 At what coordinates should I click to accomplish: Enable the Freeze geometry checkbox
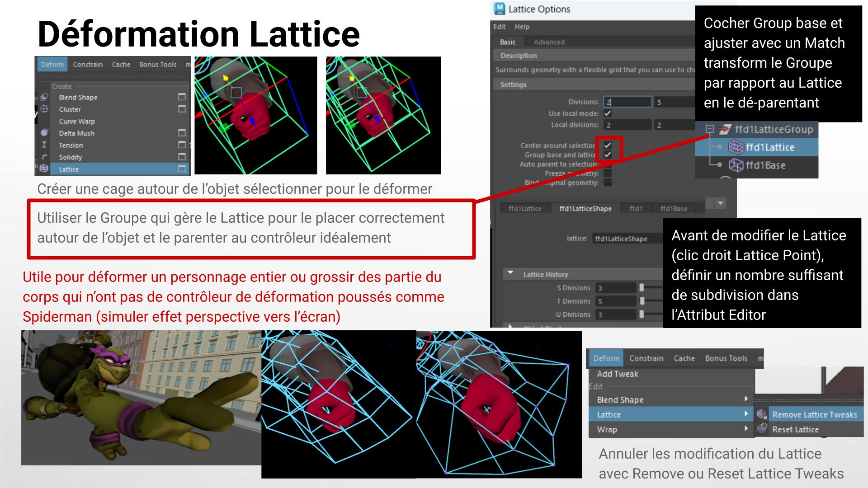(x=608, y=173)
